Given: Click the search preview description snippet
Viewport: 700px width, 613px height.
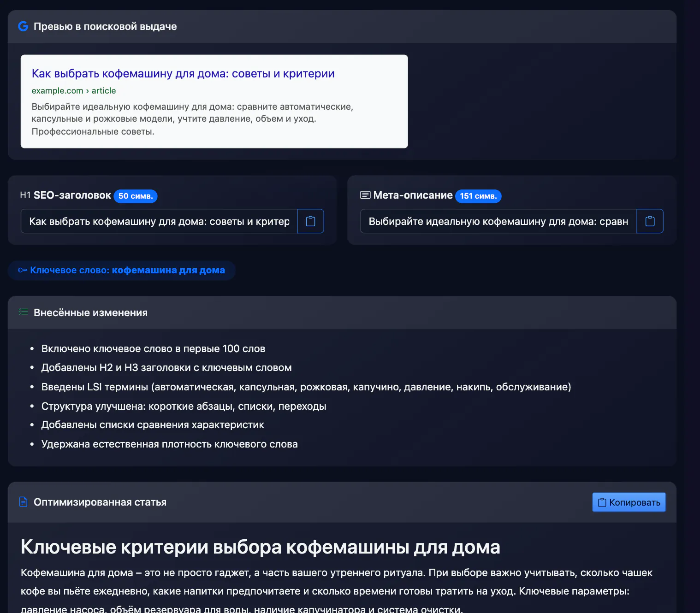Looking at the screenshot, I should [x=192, y=119].
